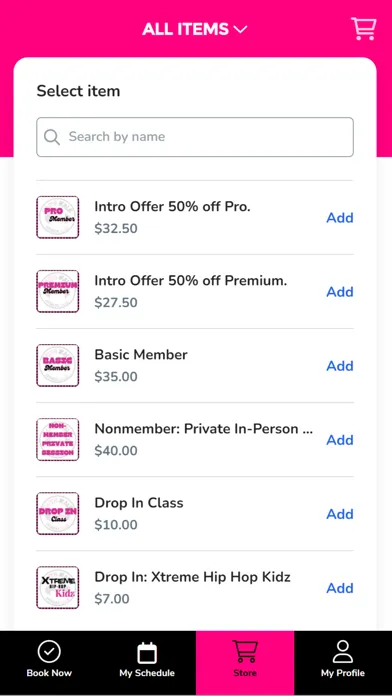The image size is (392, 696).
Task: Select the Store cart tab icon
Action: 245,652
